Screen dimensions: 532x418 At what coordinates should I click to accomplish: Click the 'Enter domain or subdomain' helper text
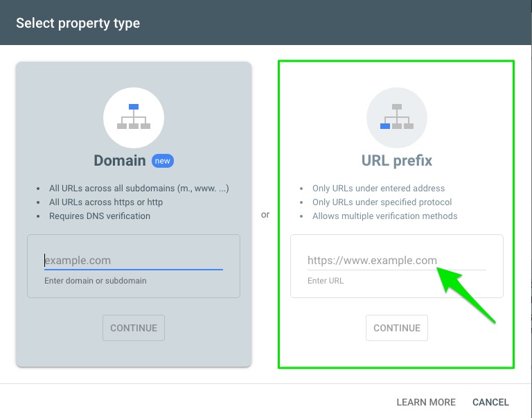click(96, 281)
